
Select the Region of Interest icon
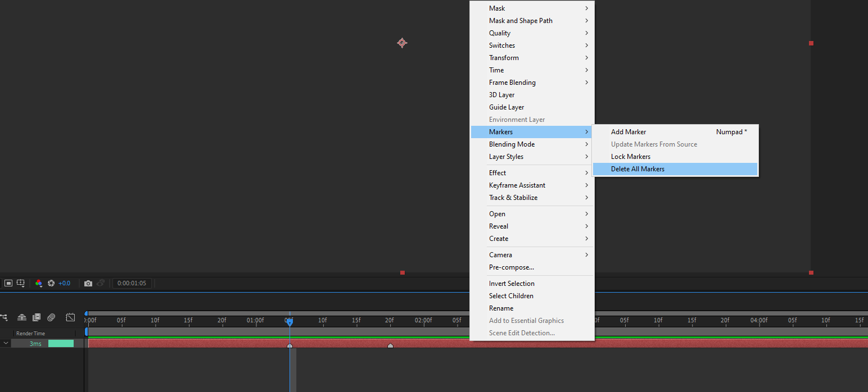[x=21, y=283]
